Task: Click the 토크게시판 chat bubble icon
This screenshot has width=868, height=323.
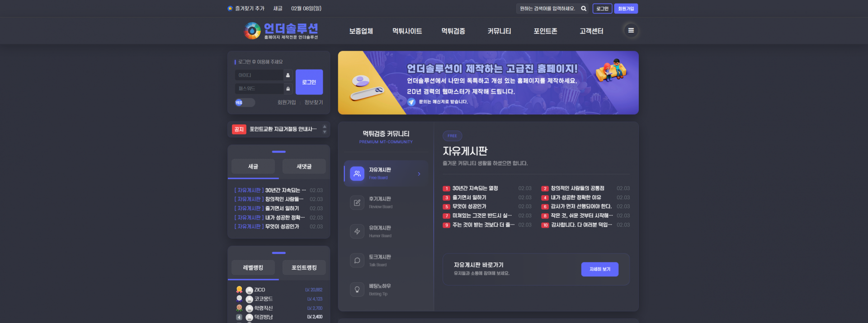Action: (x=357, y=261)
